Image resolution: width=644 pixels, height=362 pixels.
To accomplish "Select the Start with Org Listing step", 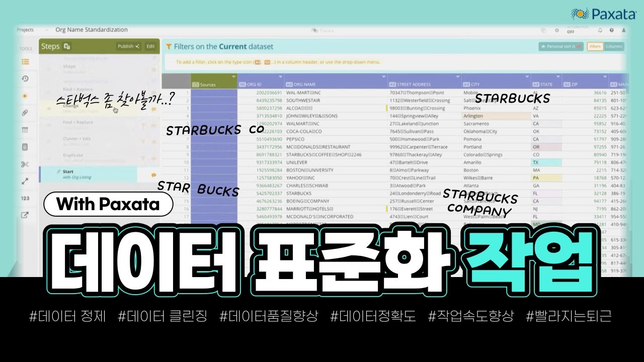I will tap(88, 174).
